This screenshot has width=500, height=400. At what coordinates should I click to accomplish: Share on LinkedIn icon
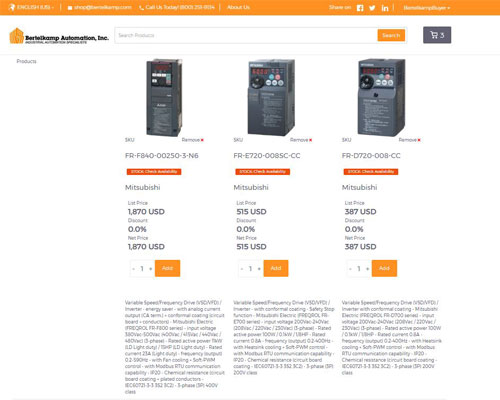(385, 8)
